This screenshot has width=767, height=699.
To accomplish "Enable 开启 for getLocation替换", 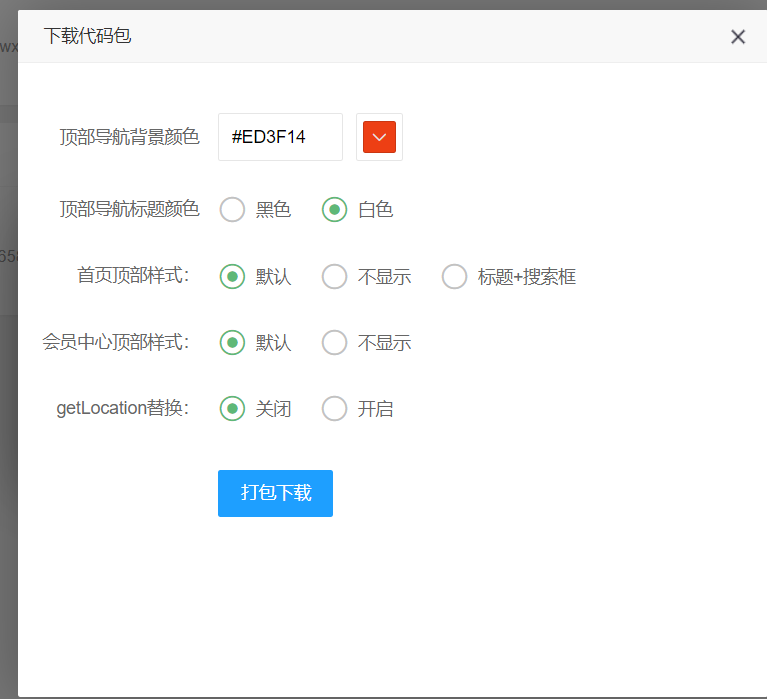I will click(335, 409).
